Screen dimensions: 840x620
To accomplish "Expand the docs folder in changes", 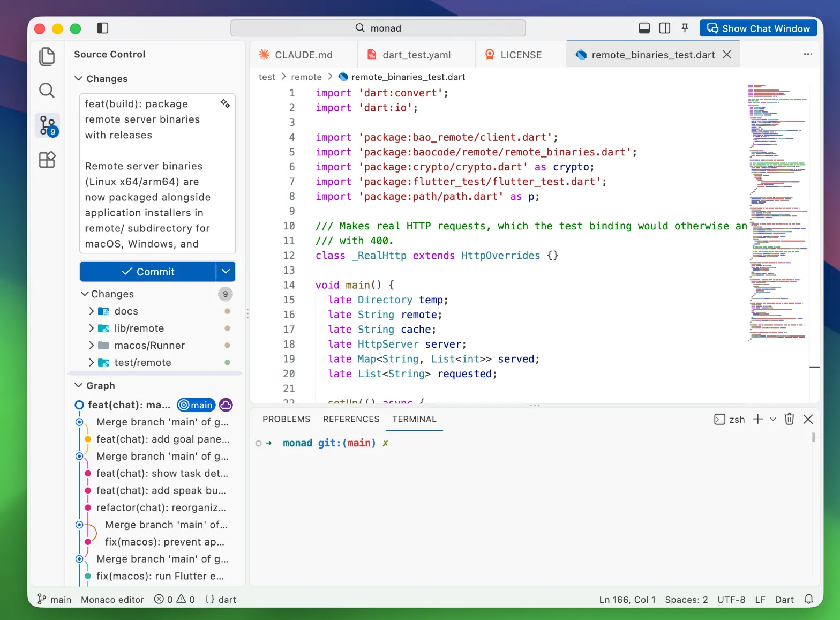I will (x=91, y=311).
